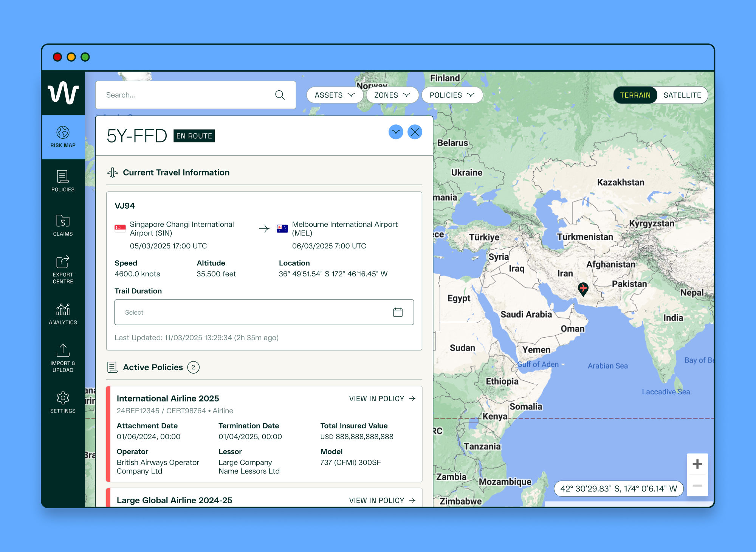Click the search magnifier icon
The width and height of the screenshot is (756, 552).
click(280, 95)
